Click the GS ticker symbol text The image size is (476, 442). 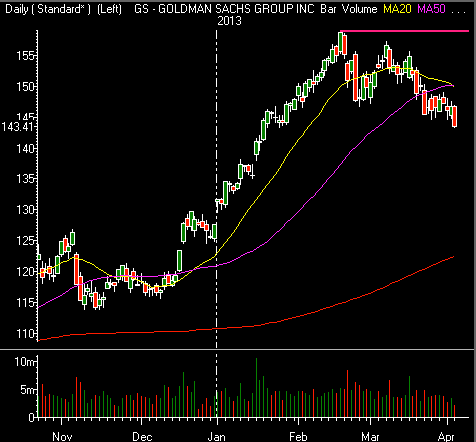pos(141,9)
